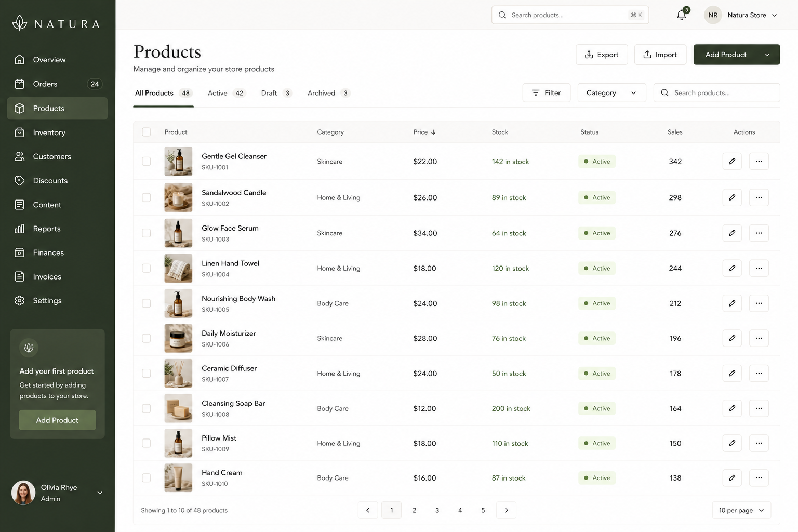
Task: Open more actions for Hand Cream
Action: coord(759,478)
